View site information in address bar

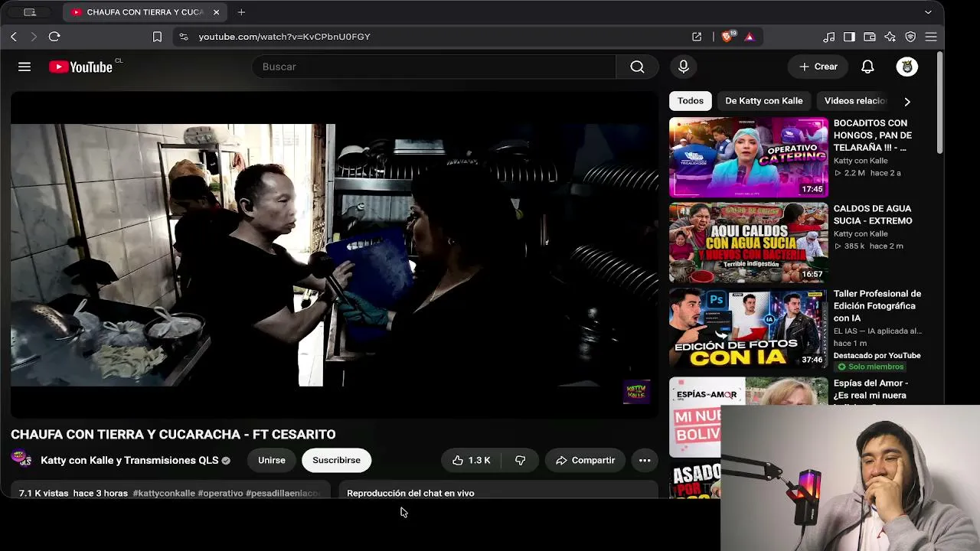pos(184,37)
